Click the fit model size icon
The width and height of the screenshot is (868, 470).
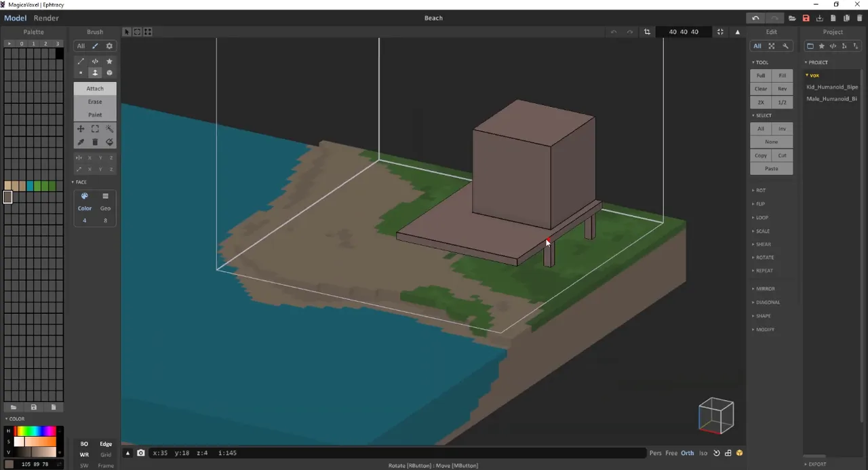coord(720,32)
